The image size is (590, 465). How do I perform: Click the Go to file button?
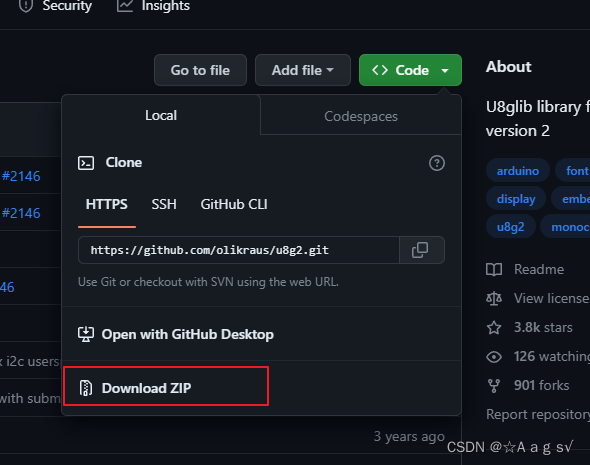coord(200,70)
